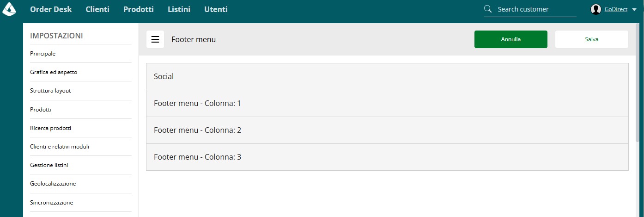
Task: Click the app logo icon
Action: (x=9, y=9)
